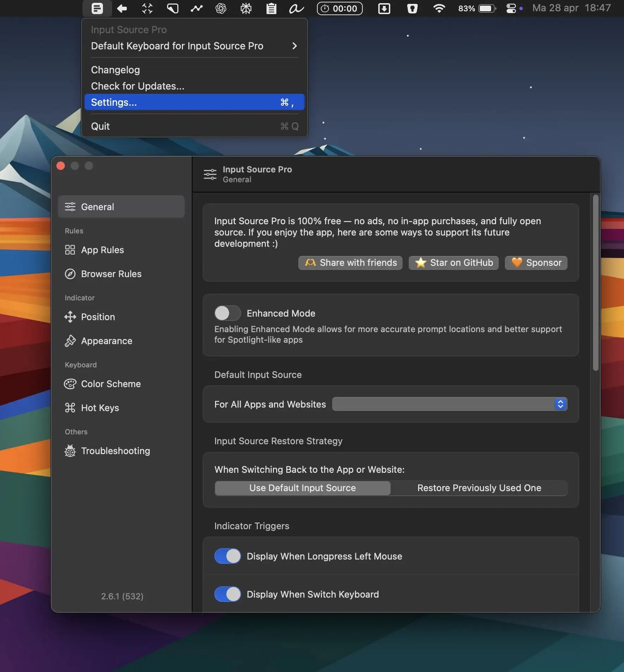Choose Check for Updates... menu item

tap(194, 86)
